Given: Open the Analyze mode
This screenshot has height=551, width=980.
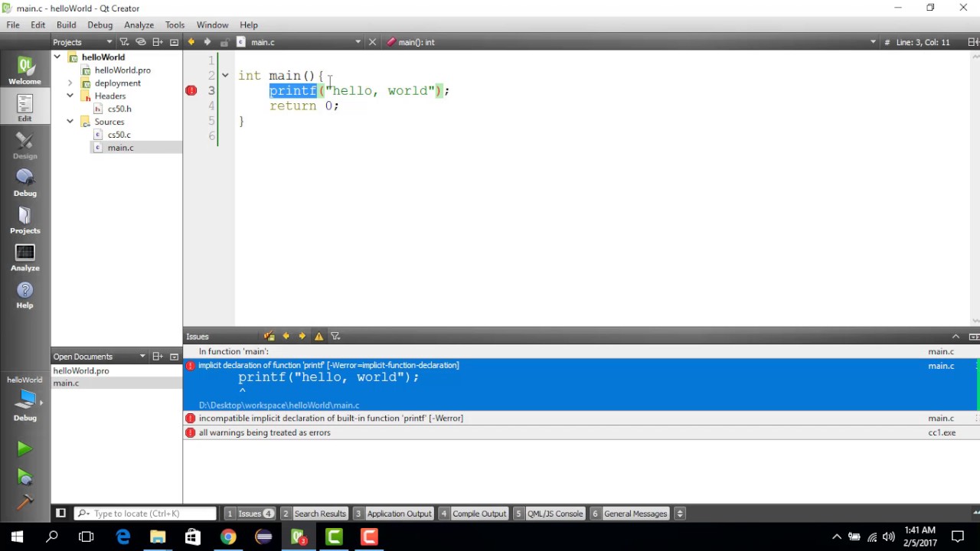Looking at the screenshot, I should point(24,257).
